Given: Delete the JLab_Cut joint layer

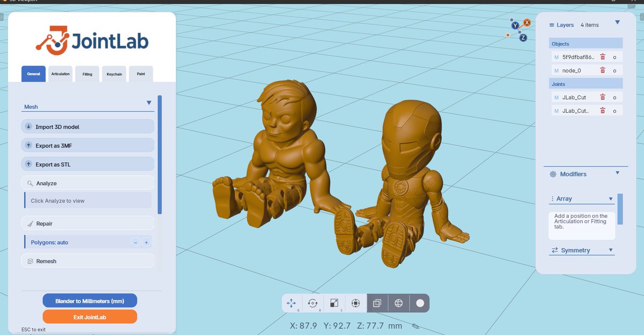Looking at the screenshot, I should pyautogui.click(x=603, y=97).
